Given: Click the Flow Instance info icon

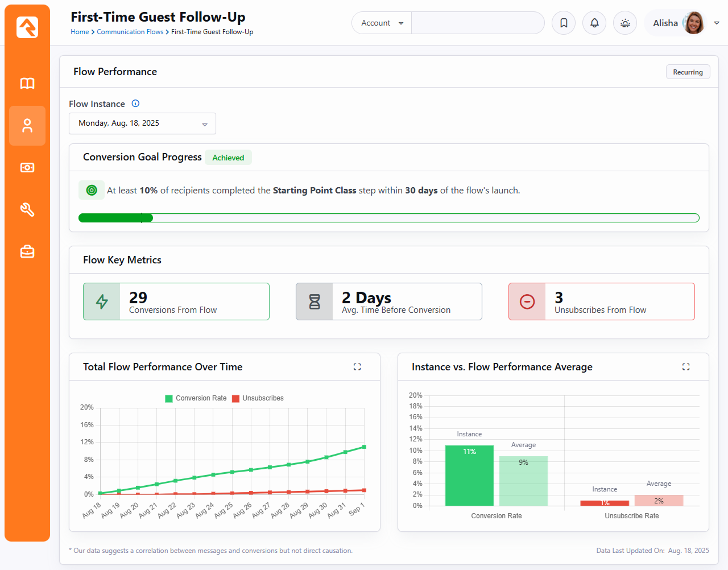Looking at the screenshot, I should (x=135, y=104).
